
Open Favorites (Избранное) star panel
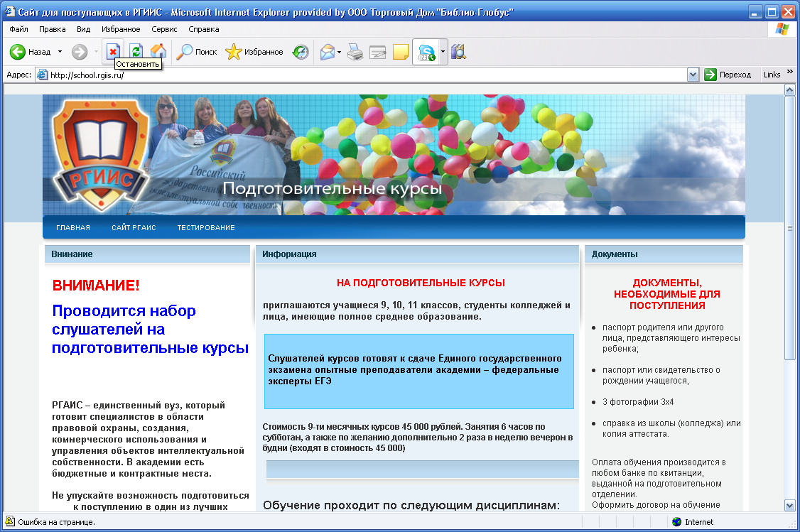click(x=254, y=52)
